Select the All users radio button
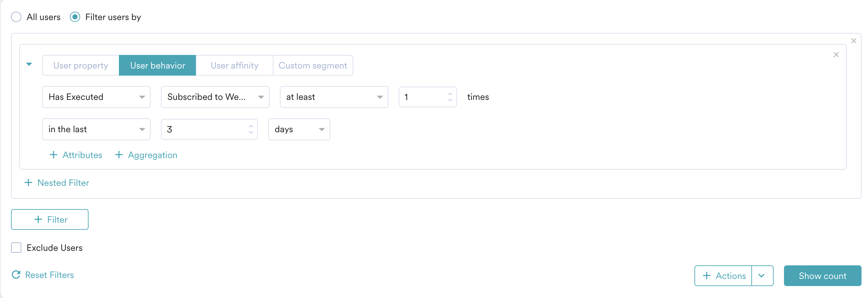The image size is (868, 298). tap(16, 17)
